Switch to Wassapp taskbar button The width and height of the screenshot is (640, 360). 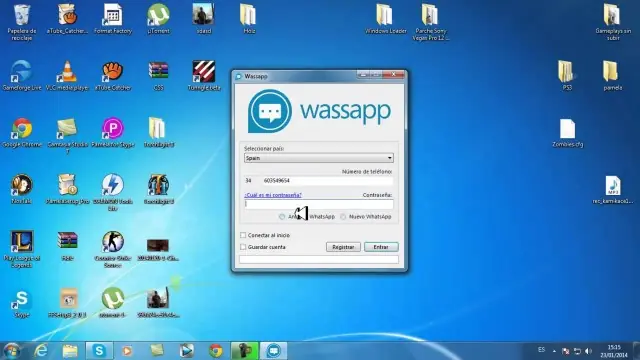pyautogui.click(x=273, y=351)
